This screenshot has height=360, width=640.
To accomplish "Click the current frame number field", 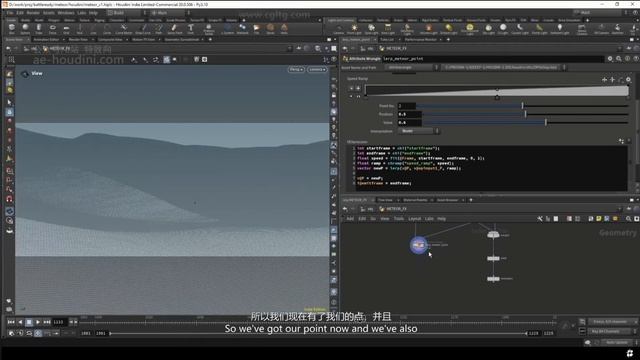I will coord(59,322).
